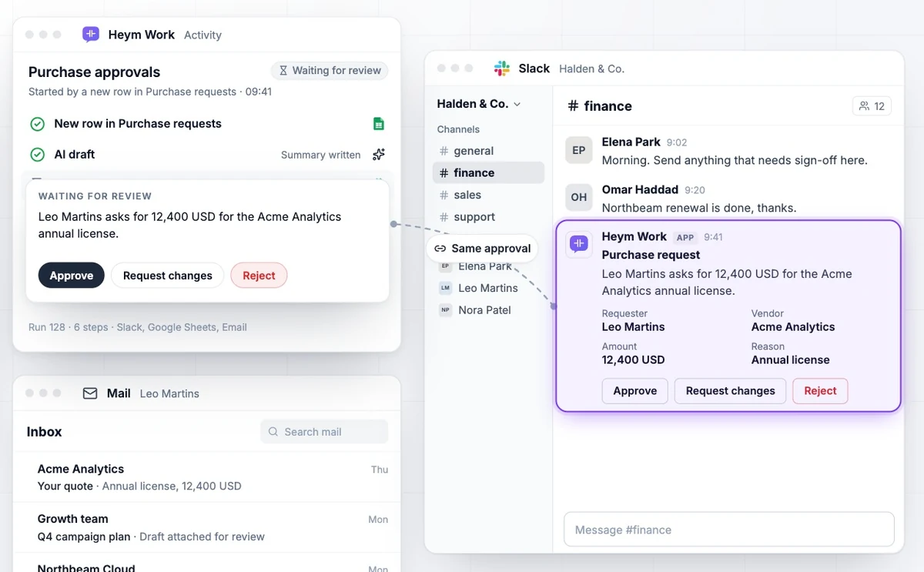924x572 pixels.
Task: Click the Summary written status text
Action: [321, 155]
